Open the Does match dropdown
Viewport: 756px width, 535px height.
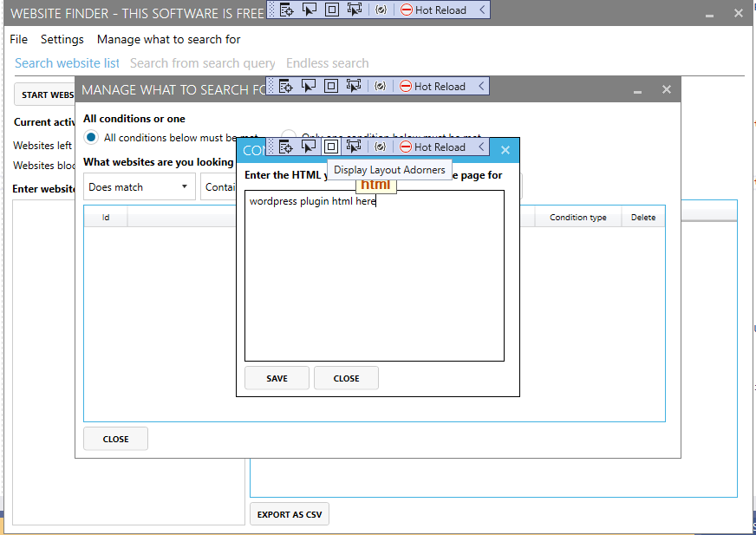coord(139,186)
